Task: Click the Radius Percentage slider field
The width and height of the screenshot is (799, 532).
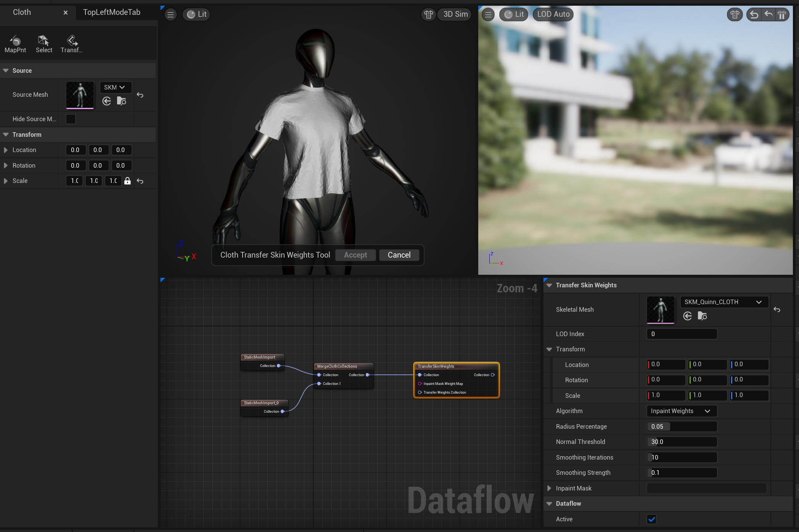Action: coord(682,426)
